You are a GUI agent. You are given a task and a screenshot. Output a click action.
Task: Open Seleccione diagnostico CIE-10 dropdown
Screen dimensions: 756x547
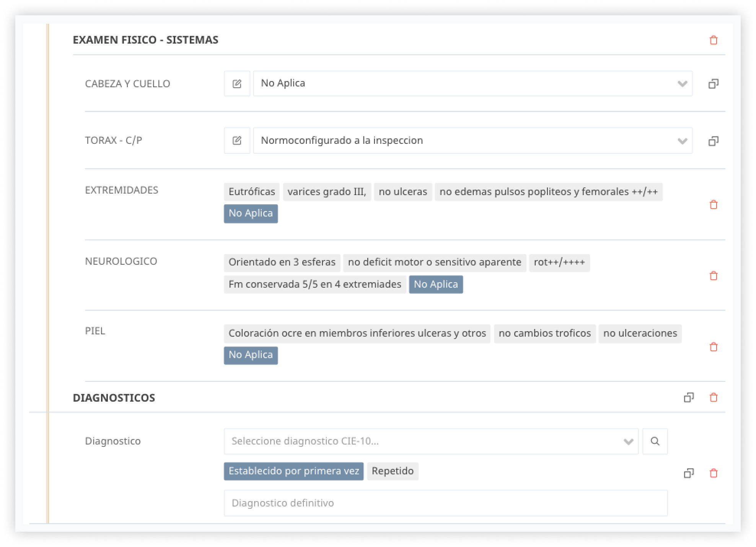[x=431, y=441]
